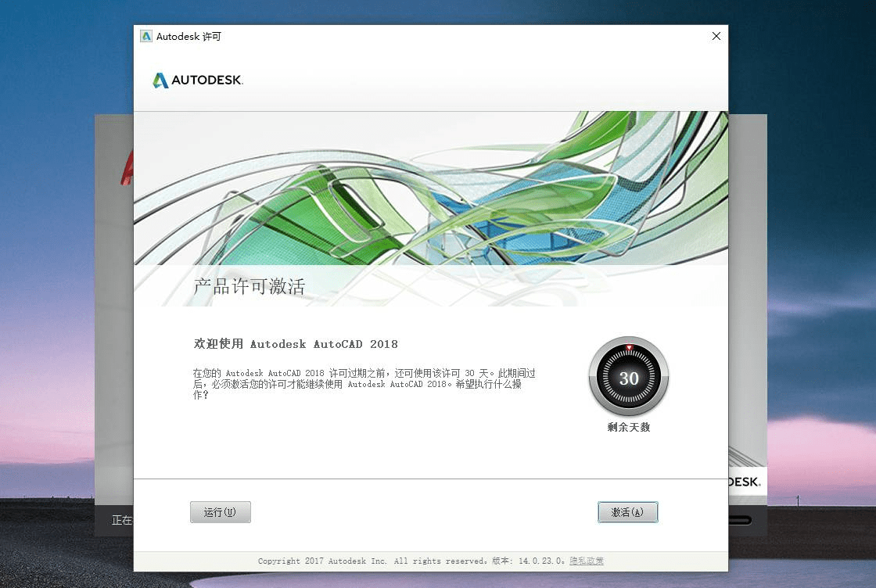This screenshot has width=876, height=588.
Task: Click the 产品许可激活 heading text
Action: click(x=250, y=287)
